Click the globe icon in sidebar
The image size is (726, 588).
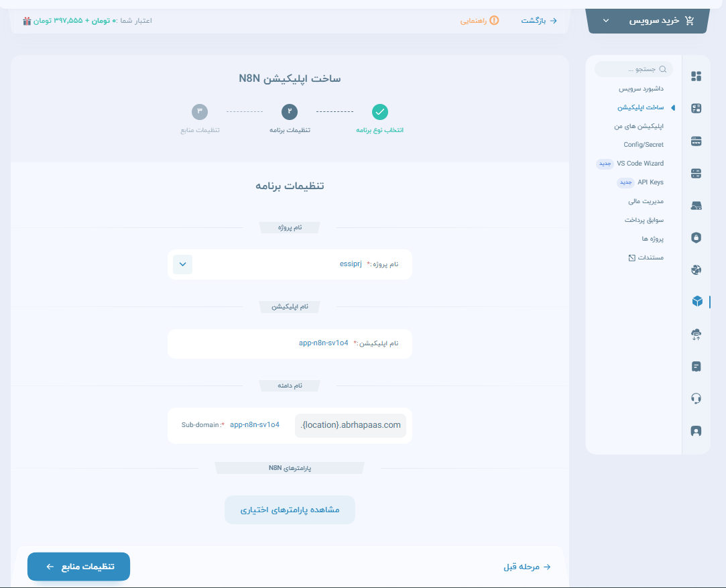[x=696, y=270]
